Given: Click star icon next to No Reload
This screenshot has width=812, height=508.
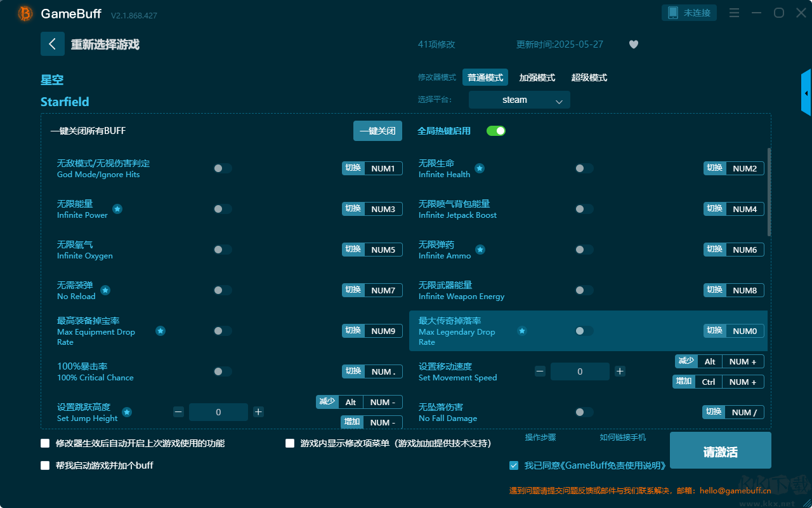Looking at the screenshot, I should [x=105, y=290].
